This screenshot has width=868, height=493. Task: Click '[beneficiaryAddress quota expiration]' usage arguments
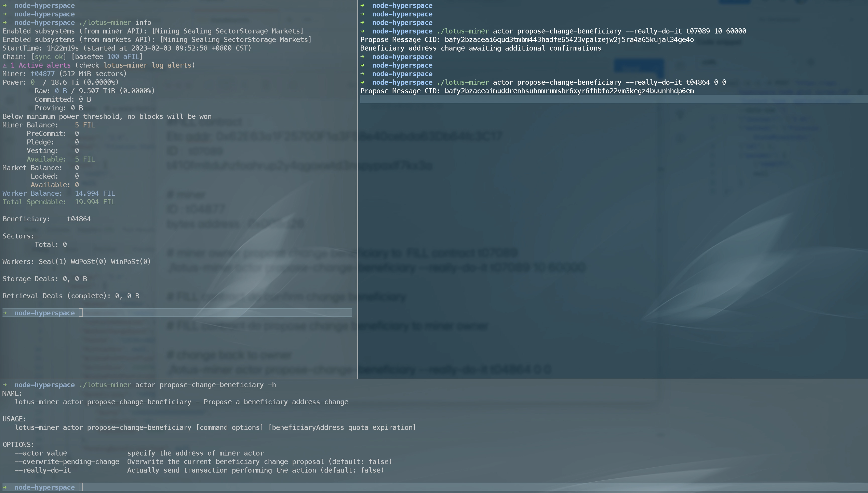(342, 428)
